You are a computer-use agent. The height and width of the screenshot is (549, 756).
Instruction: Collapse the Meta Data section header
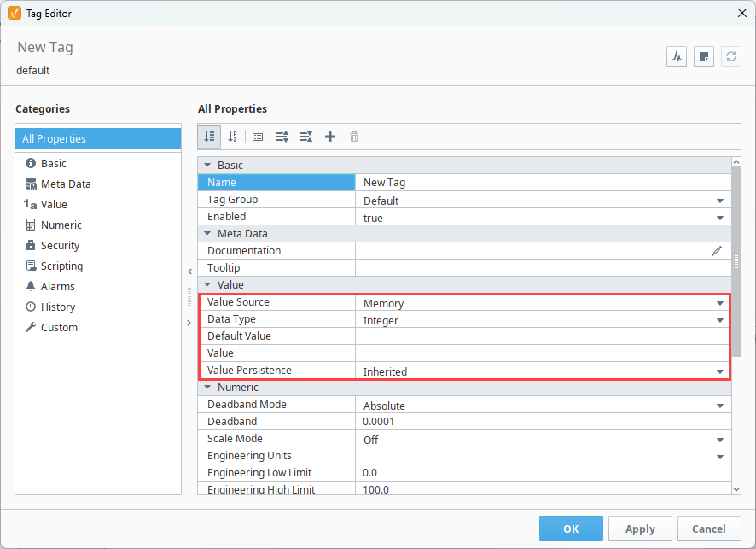pyautogui.click(x=206, y=234)
